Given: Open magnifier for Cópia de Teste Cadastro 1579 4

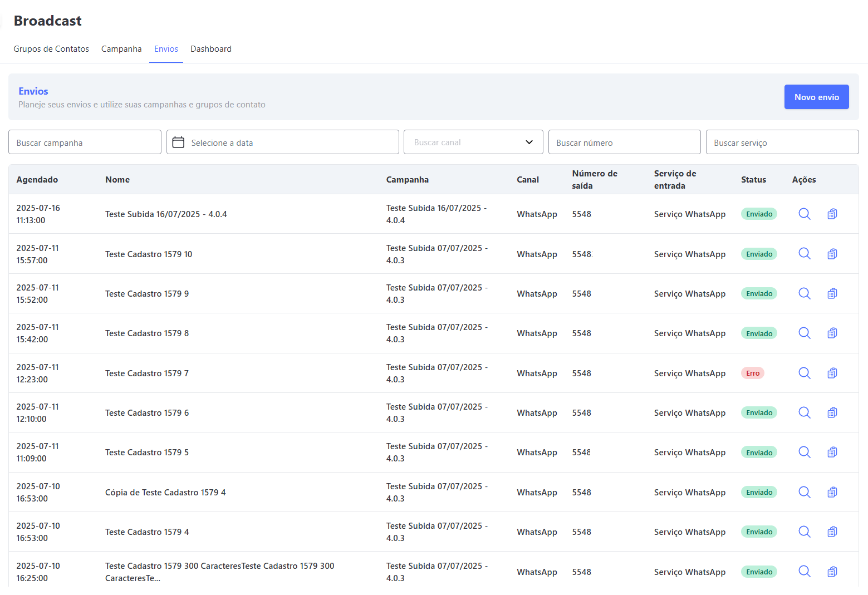Looking at the screenshot, I should [x=805, y=492].
